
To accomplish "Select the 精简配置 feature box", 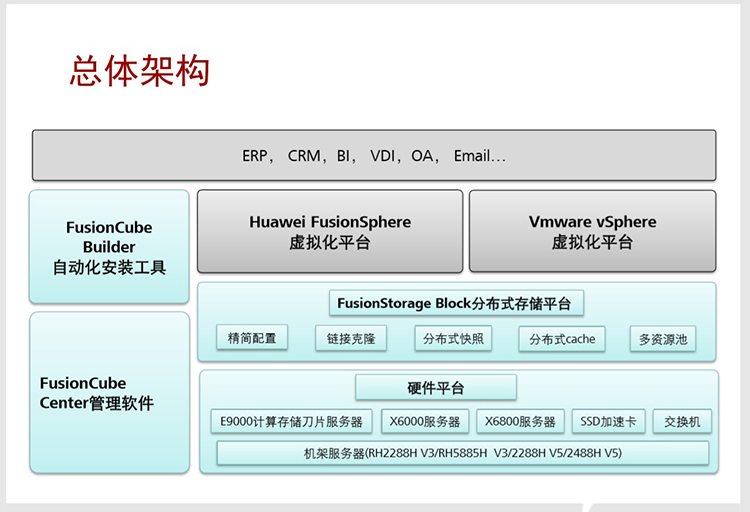I will (x=252, y=338).
